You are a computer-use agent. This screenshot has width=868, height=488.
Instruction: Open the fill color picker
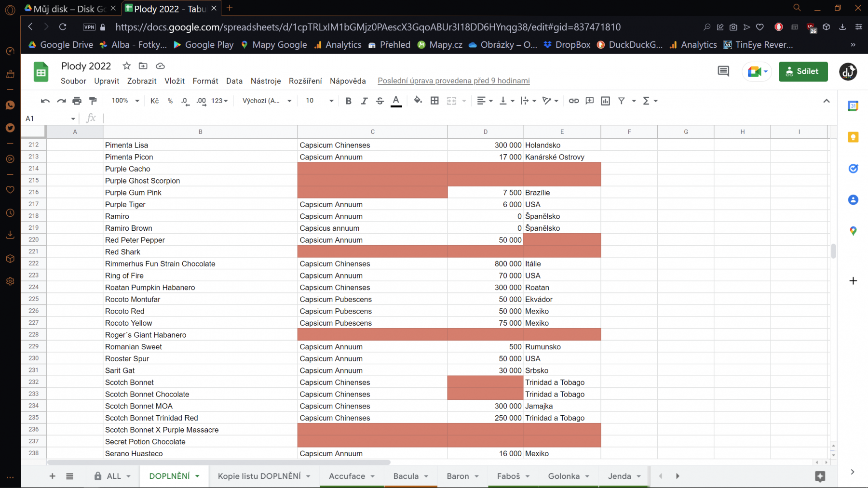click(418, 101)
